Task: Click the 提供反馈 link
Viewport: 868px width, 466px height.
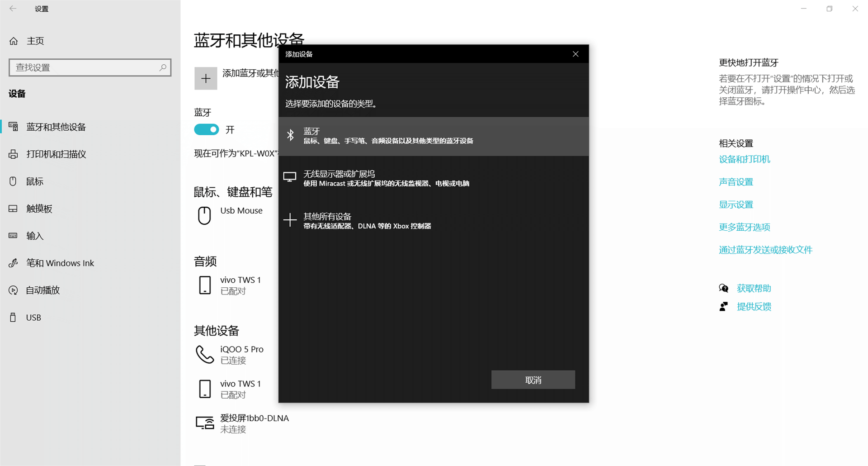Action: (x=754, y=307)
